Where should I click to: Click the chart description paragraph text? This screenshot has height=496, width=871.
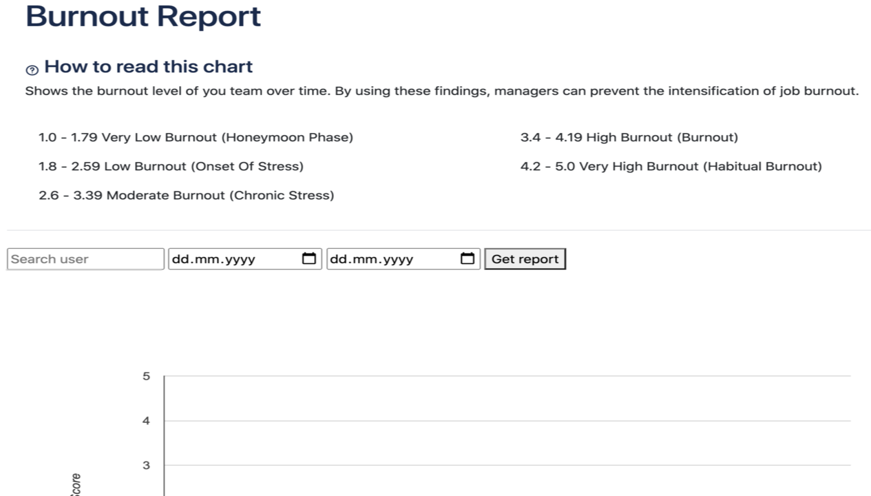coord(441,91)
